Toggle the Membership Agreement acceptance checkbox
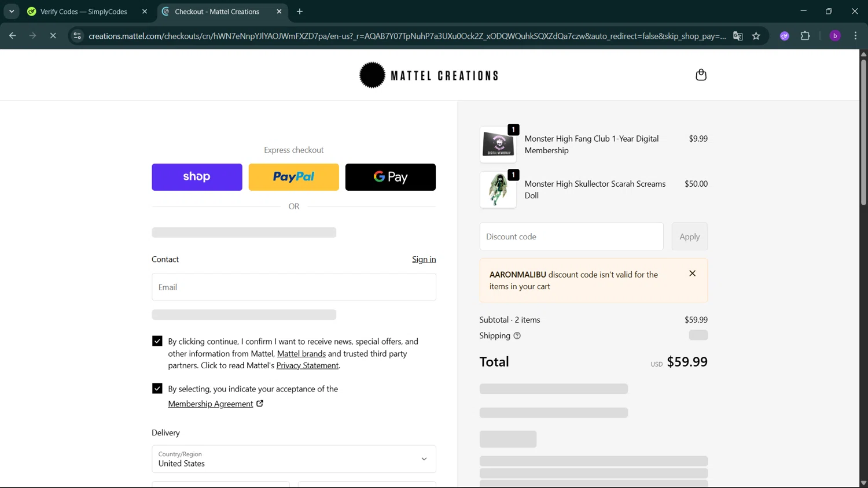 click(x=157, y=389)
